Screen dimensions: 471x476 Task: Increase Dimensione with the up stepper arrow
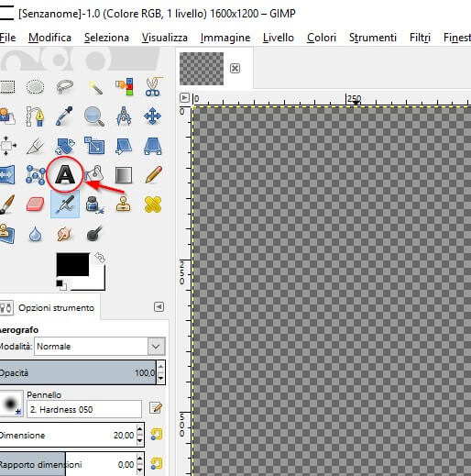140,429
